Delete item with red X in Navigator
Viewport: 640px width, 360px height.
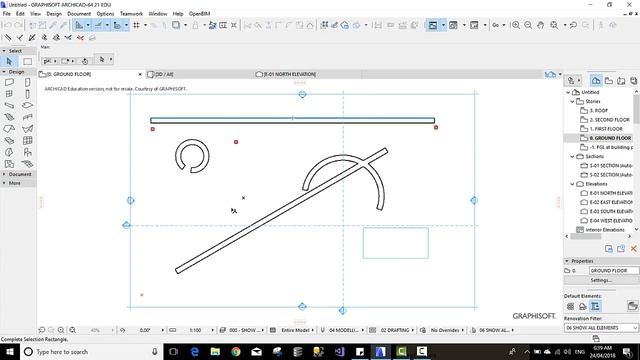tap(633, 249)
